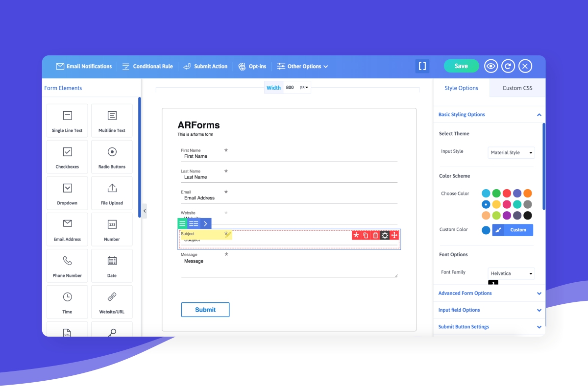Expand Advanced Form Options section
Viewport: 588px width, 392px height.
pyautogui.click(x=489, y=293)
